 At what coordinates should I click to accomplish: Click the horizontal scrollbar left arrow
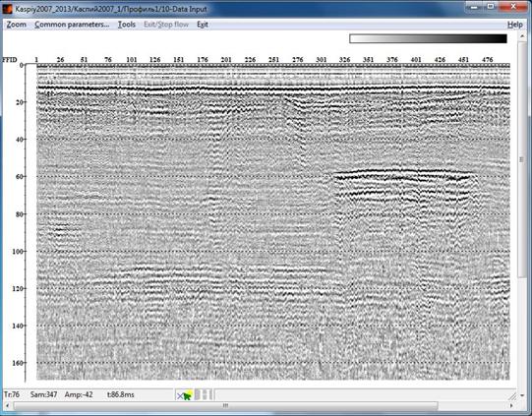[x=8, y=406]
